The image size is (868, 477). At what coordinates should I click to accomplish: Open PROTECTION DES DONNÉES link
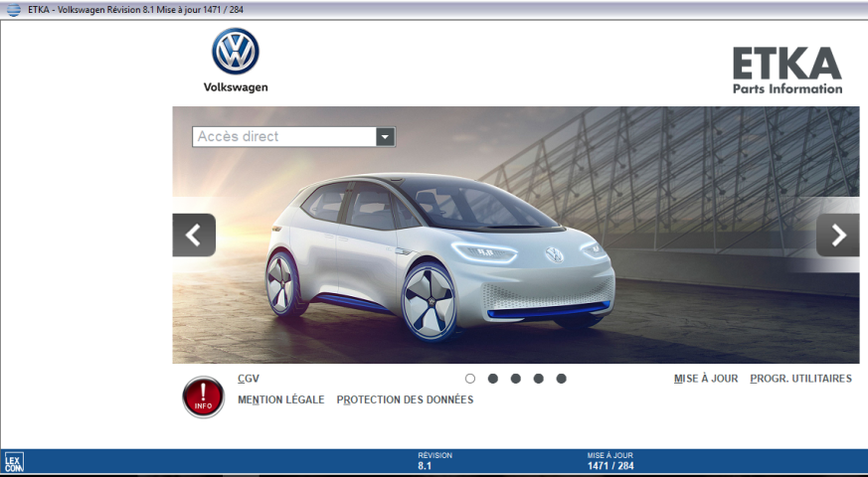pos(405,399)
